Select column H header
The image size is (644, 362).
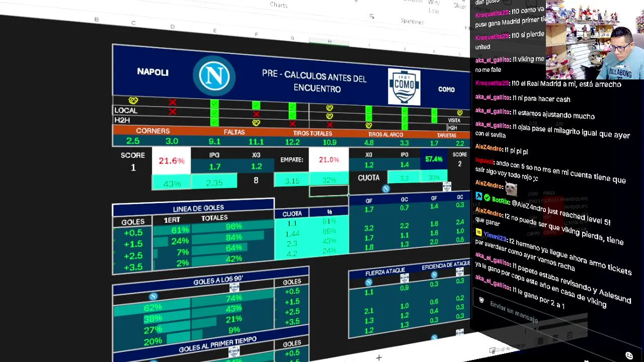click(330, 41)
